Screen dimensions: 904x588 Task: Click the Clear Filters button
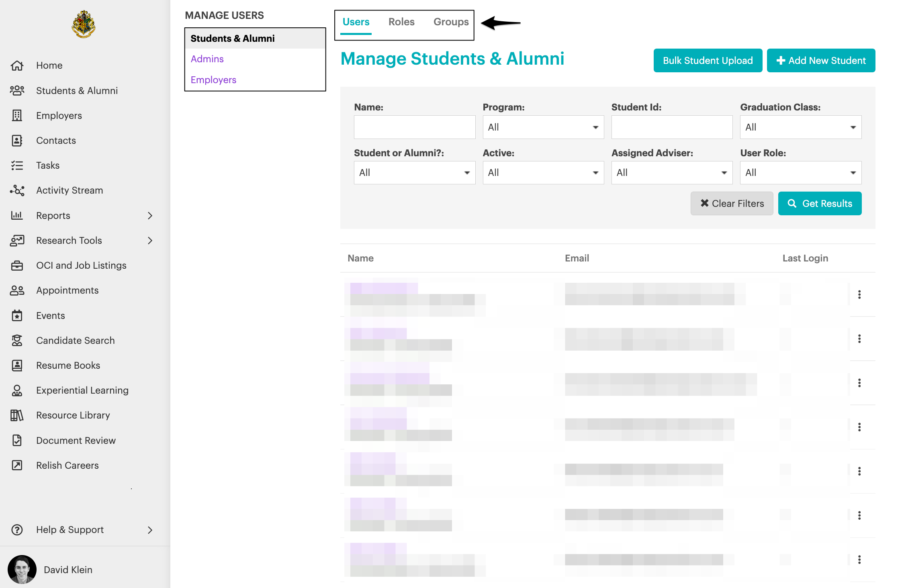point(732,204)
